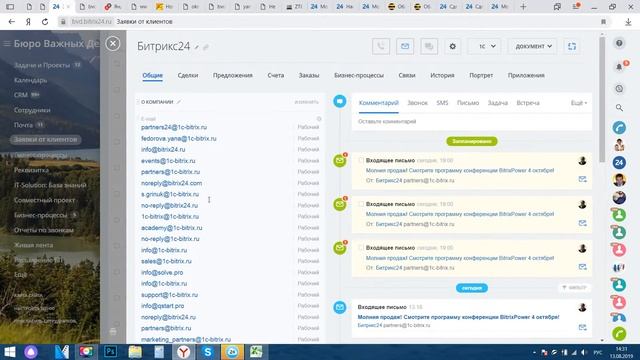Check the second planned Входящее письмо checkbox
This screenshot has width=640, height=360.
click(361, 204)
